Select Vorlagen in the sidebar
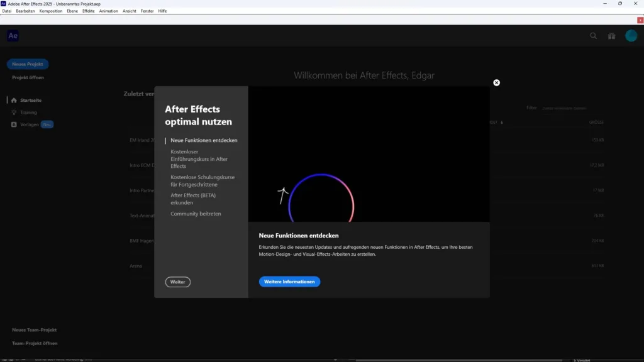The image size is (644, 362). pyautogui.click(x=29, y=124)
